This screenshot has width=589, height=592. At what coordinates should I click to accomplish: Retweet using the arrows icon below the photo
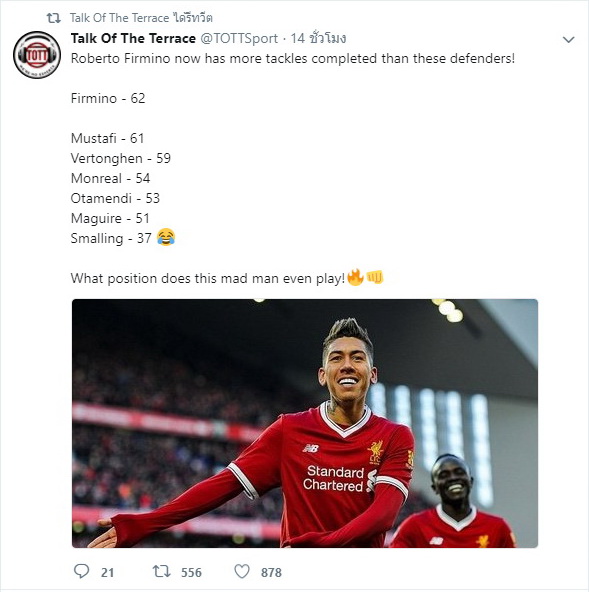161,571
